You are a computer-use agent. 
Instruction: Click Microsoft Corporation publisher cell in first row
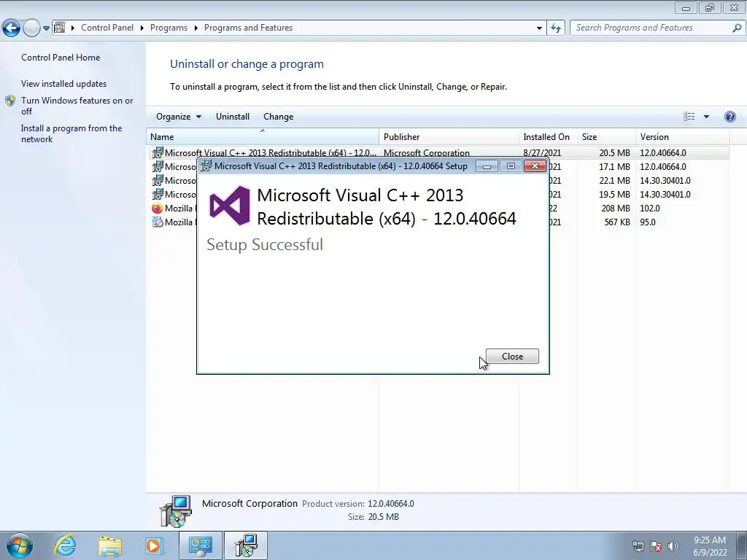(x=426, y=153)
